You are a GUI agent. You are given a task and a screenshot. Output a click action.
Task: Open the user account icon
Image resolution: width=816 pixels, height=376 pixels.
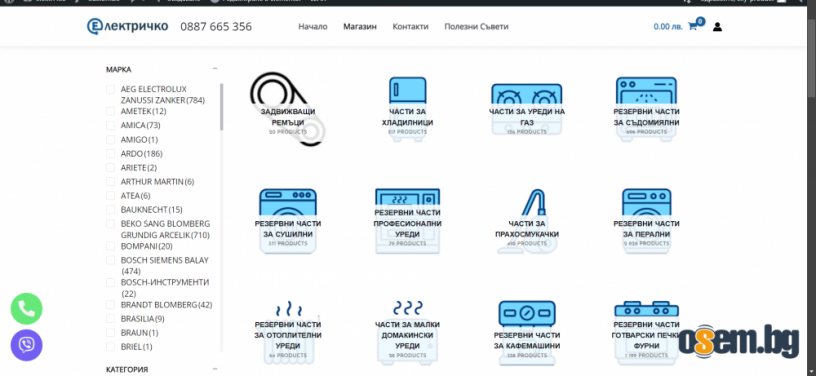pos(717,27)
